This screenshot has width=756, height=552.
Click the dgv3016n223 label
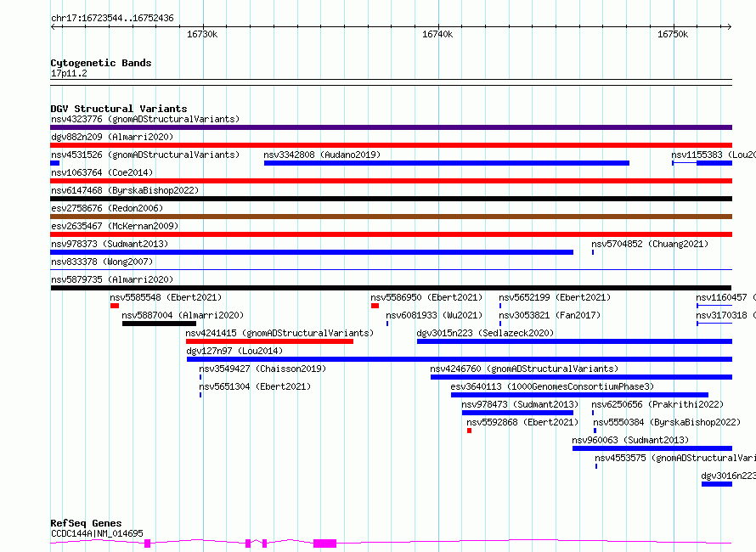[x=728, y=476]
